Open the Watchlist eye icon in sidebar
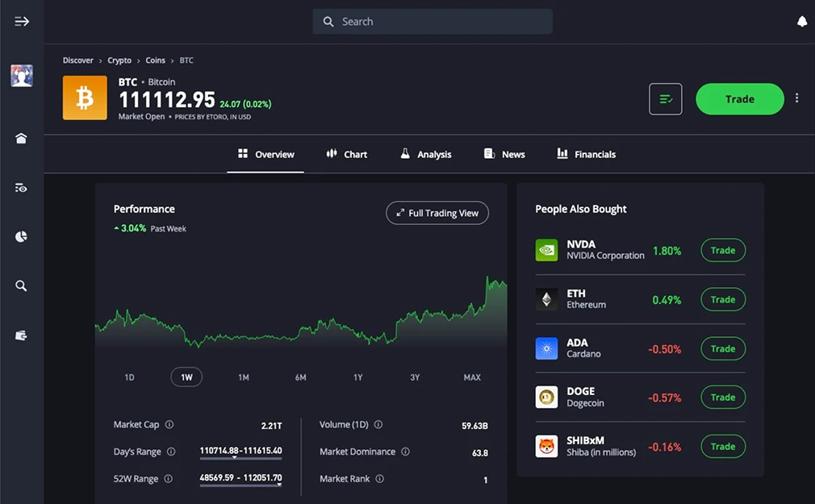 [x=21, y=188]
